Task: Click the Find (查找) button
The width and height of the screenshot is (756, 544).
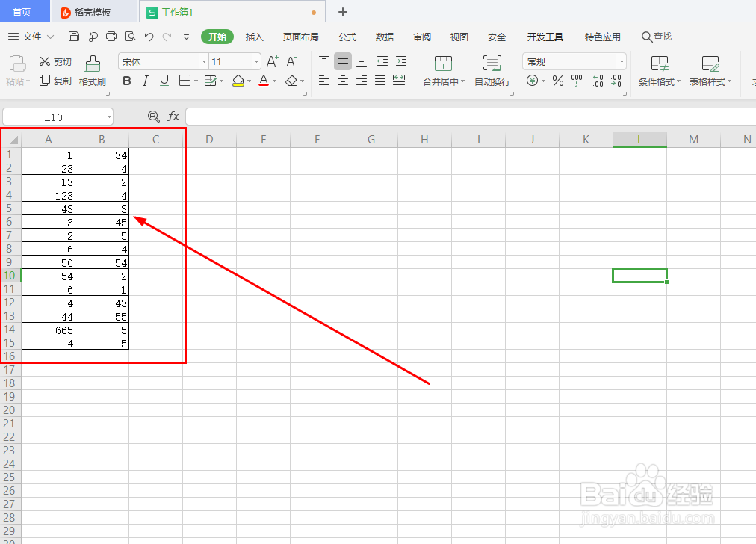Action: (657, 37)
